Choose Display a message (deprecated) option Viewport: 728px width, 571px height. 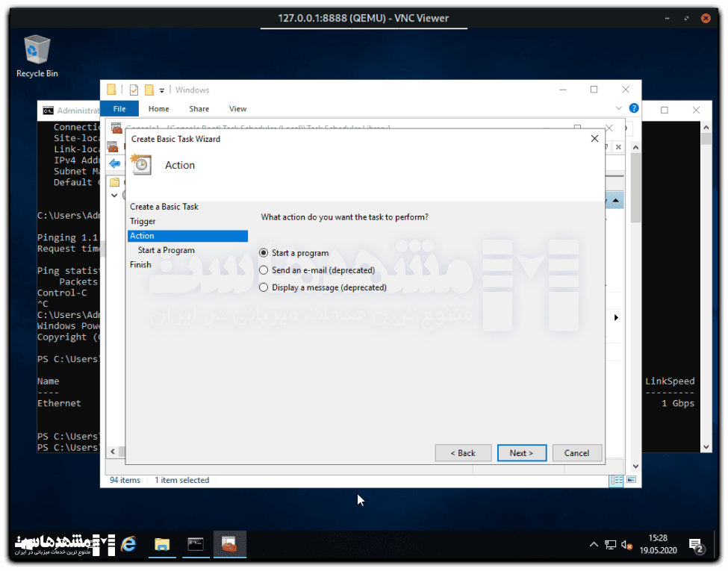tap(264, 287)
